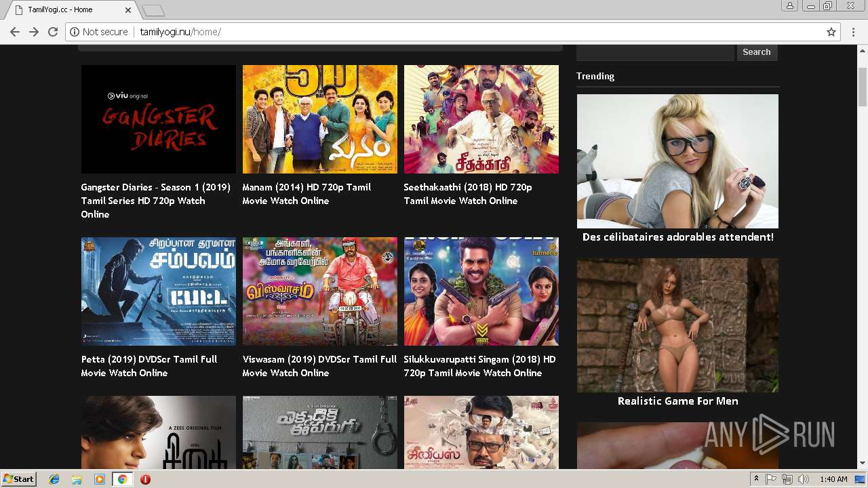Open the Action Center flag tray icon
Viewport: 868px width, 488px height.
771,479
